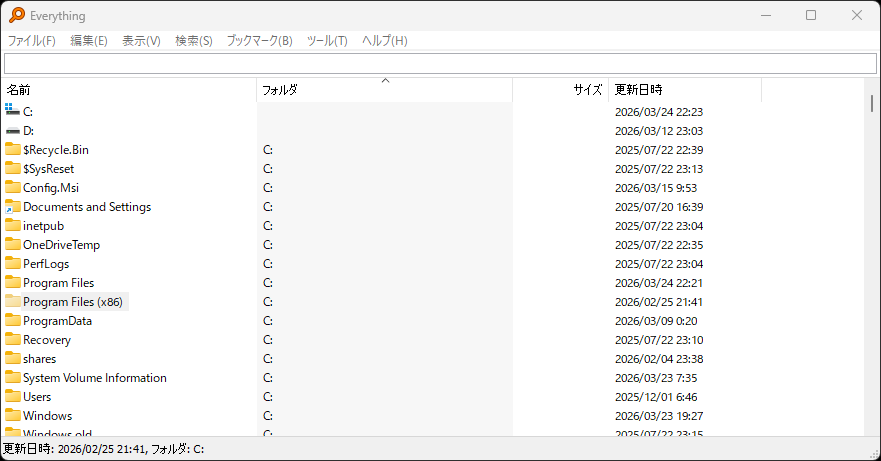Viewport: 881px width, 461px height.
Task: Sort by the 名前 column header
Action: [129, 90]
